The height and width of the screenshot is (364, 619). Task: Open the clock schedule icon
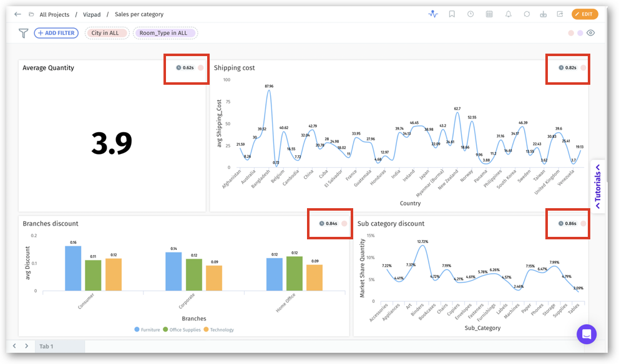[470, 14]
